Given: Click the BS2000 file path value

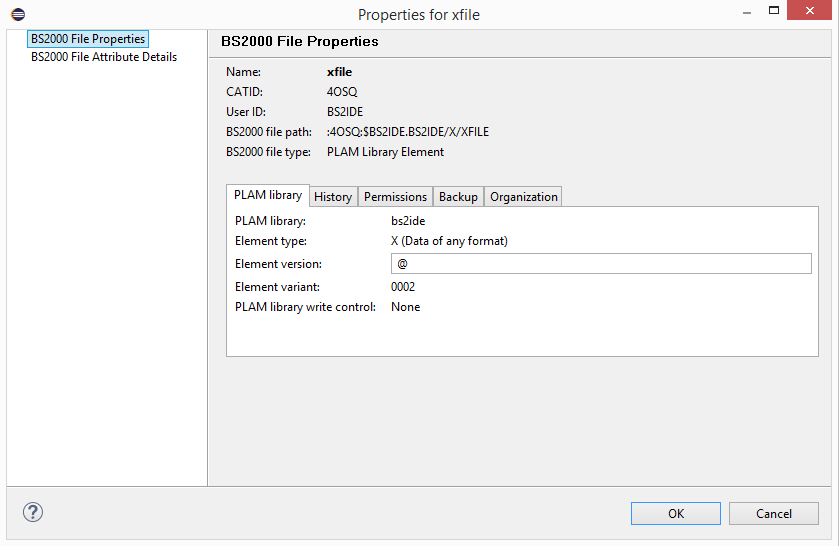Looking at the screenshot, I should (407, 132).
